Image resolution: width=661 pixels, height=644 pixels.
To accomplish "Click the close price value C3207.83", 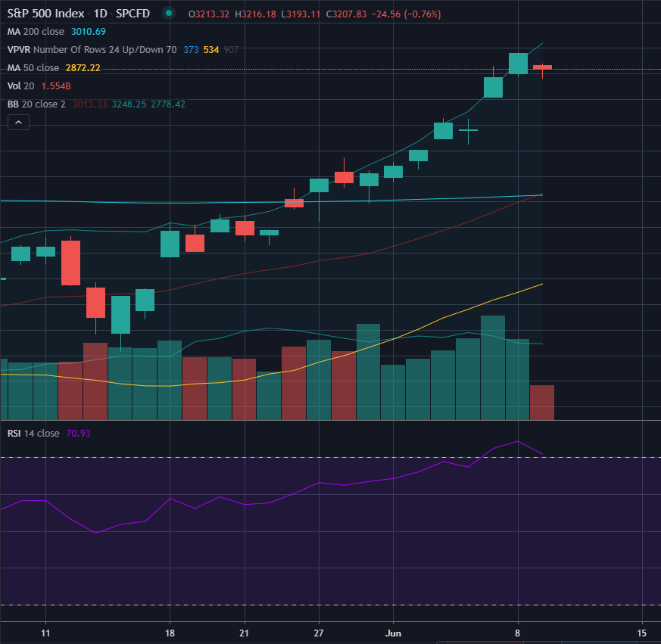I will tap(346, 14).
